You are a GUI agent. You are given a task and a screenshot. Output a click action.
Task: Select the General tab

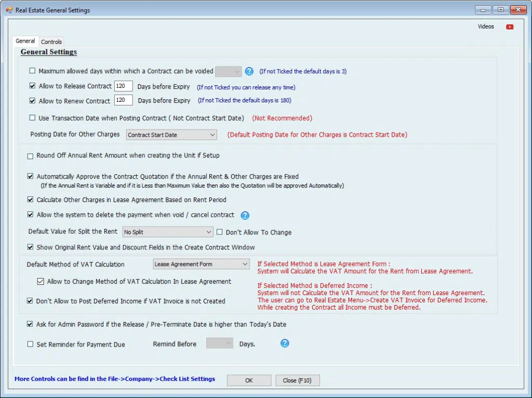click(25, 41)
